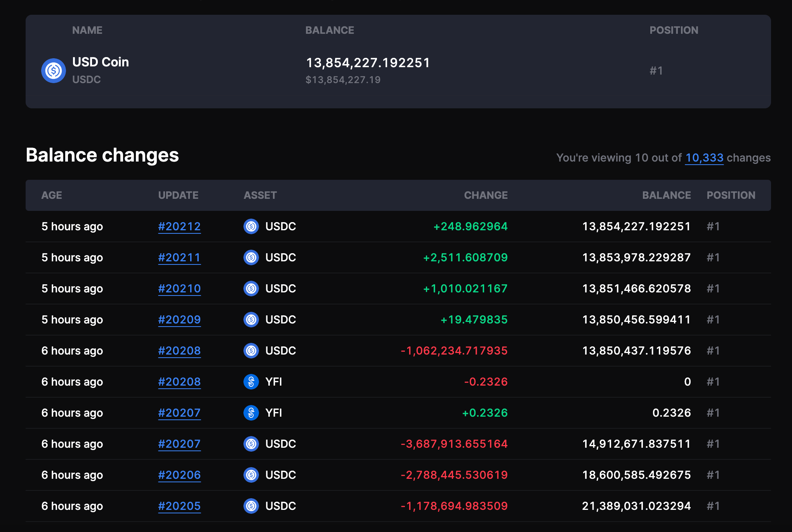Click USDC icon in update #20212 row
This screenshot has width=792, height=532.
(x=251, y=226)
